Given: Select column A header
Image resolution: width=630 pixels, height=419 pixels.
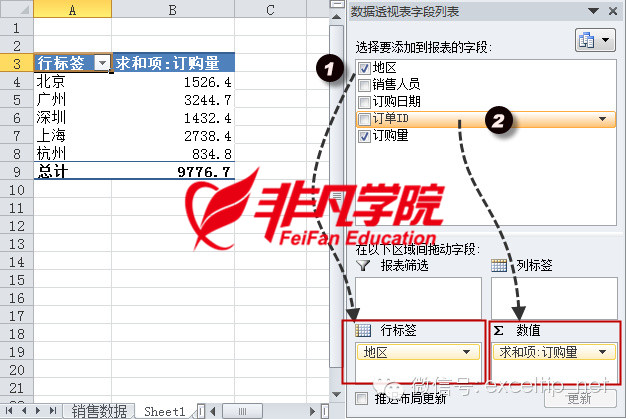Looking at the screenshot, I should coord(72,9).
